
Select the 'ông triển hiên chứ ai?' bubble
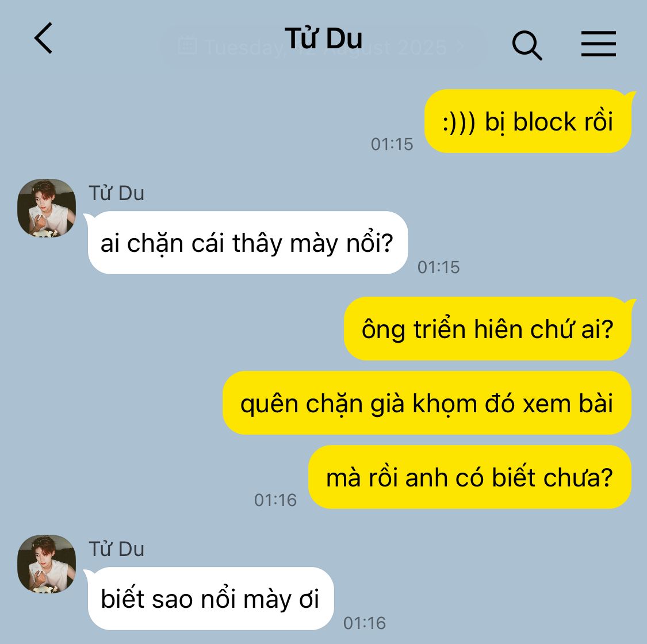coord(488,329)
